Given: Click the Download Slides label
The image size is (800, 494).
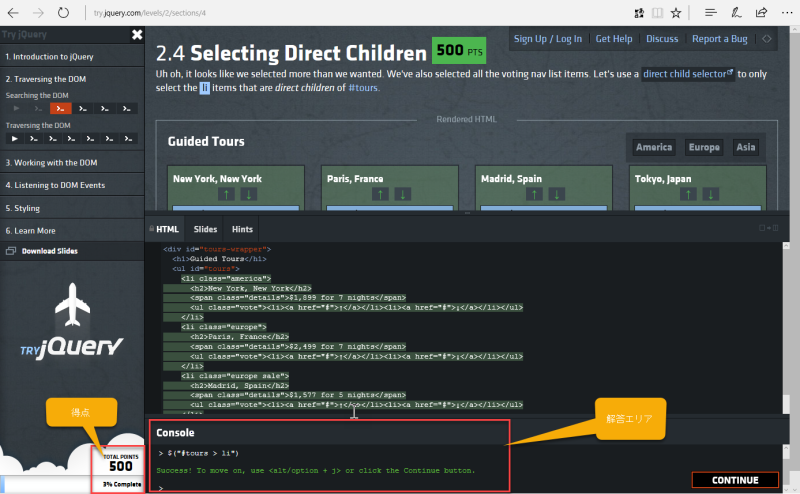Looking at the screenshot, I should [49, 251].
